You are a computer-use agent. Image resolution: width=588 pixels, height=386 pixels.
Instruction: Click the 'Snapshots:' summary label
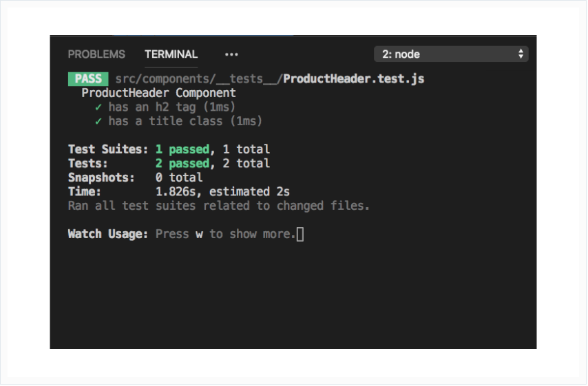tap(101, 178)
